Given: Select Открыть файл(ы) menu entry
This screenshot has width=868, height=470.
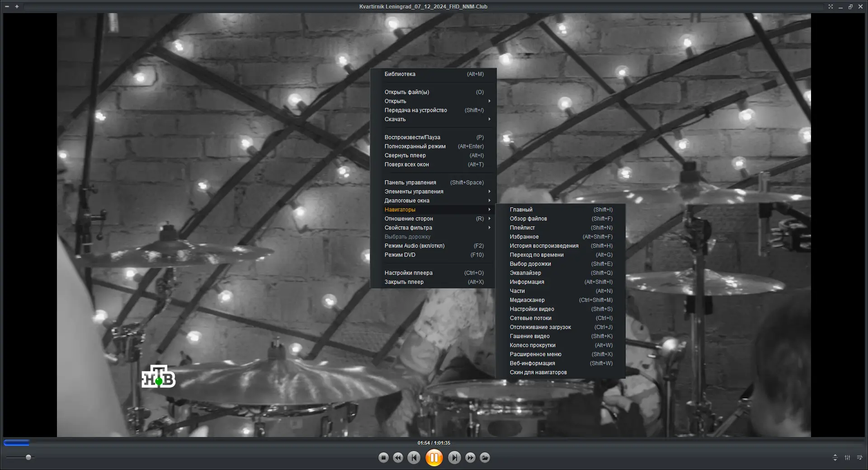Looking at the screenshot, I should [x=434, y=92].
